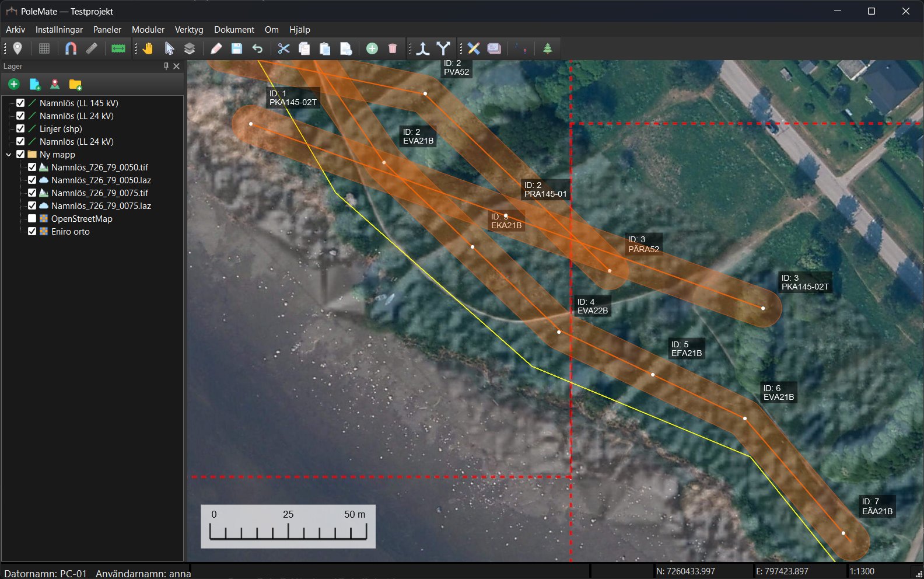This screenshot has width=924, height=579.
Task: Select the ruler measure tool
Action: [92, 48]
